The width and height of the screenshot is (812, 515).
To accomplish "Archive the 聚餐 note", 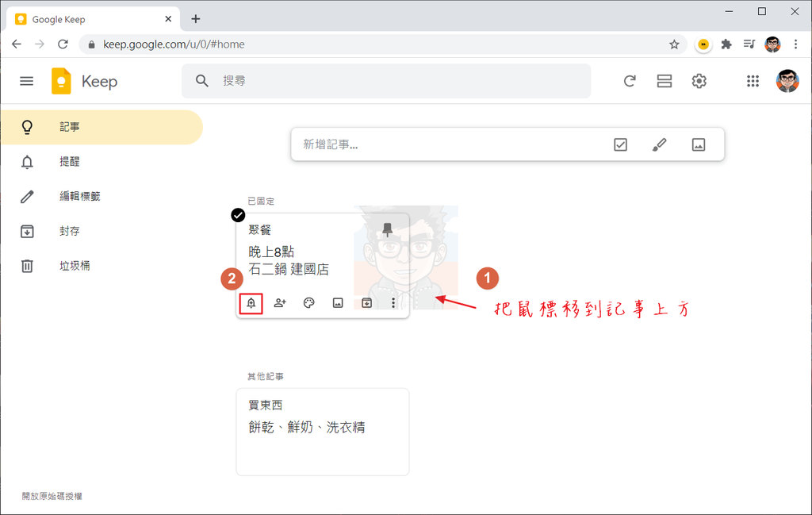I will pos(366,303).
